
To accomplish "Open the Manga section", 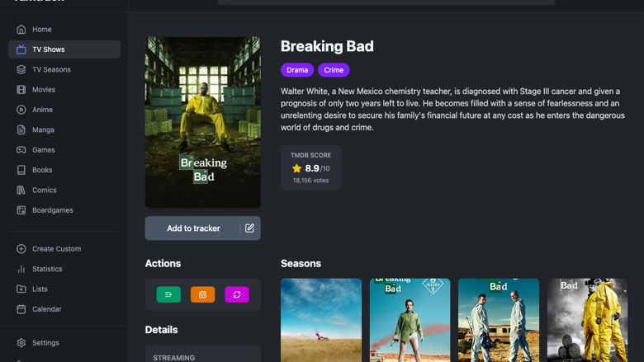I will coord(64,130).
